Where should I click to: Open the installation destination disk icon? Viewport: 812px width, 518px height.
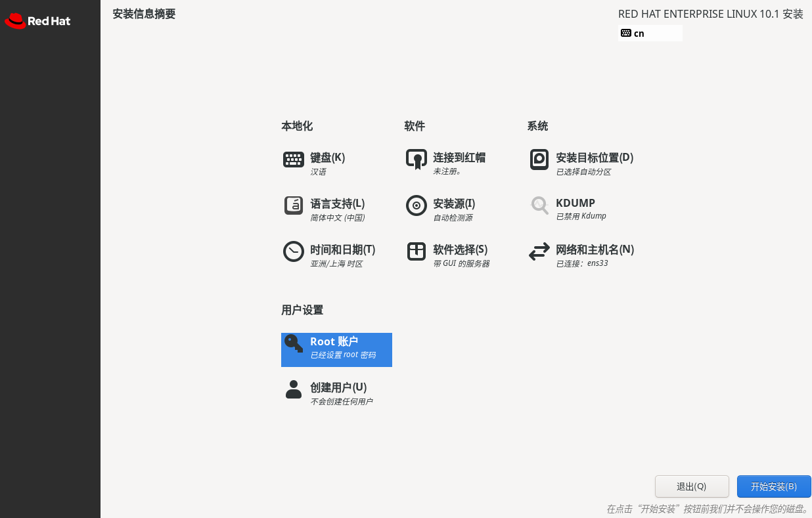click(539, 160)
